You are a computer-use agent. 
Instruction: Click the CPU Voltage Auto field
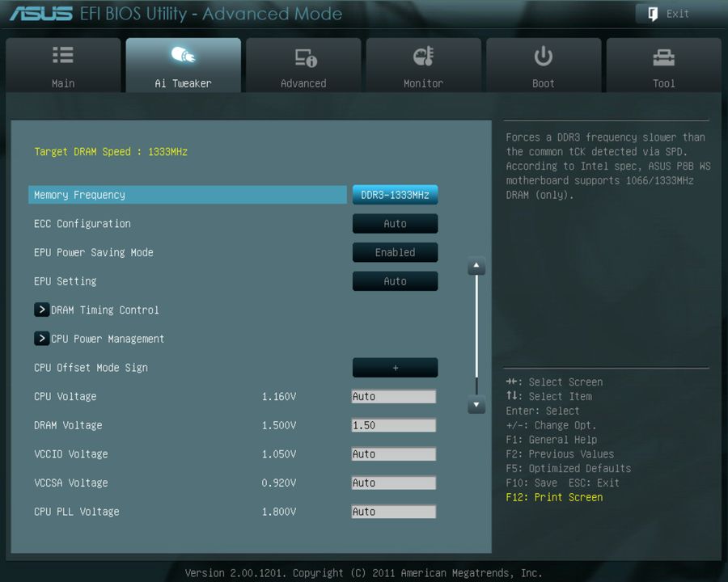coord(393,396)
